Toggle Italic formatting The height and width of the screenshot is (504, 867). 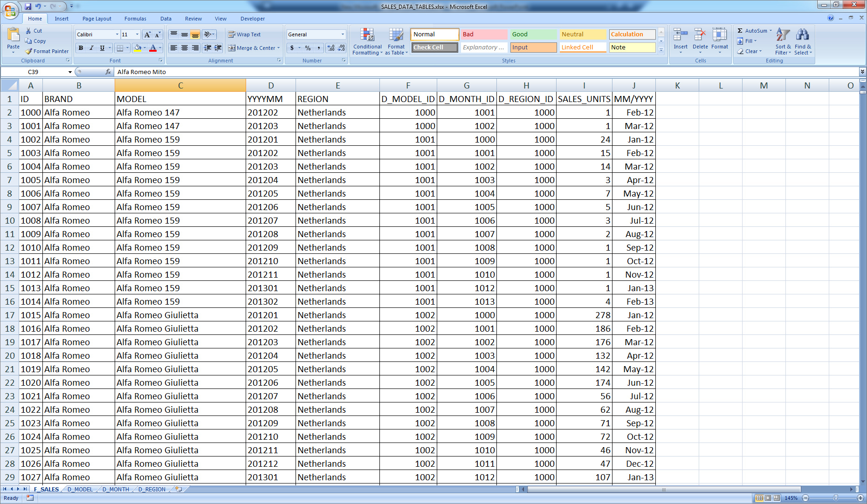[x=91, y=48]
